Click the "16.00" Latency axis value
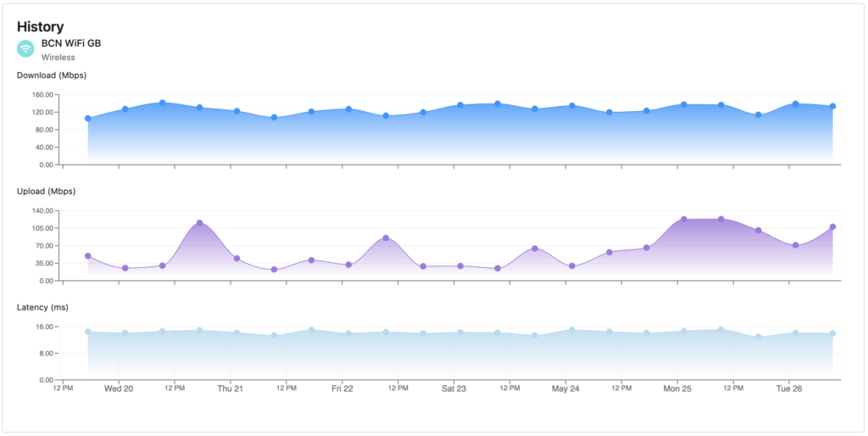Viewport: 868px width, 436px height. (x=44, y=327)
